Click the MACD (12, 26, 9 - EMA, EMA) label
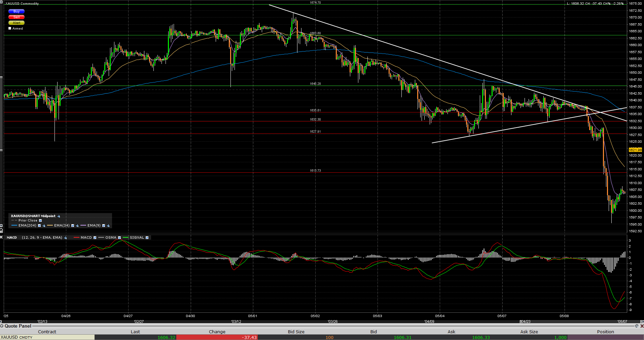644x340 pixels. tap(34, 238)
